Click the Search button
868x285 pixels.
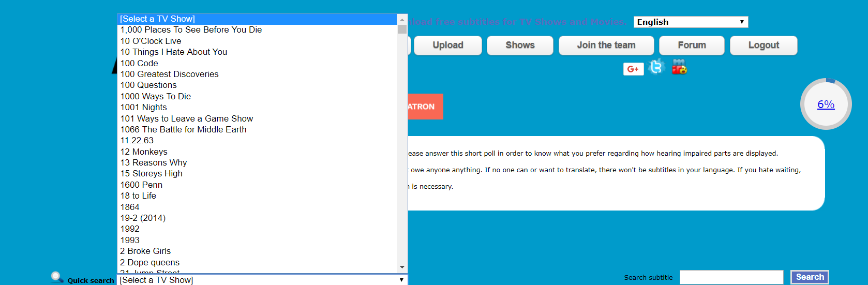(810, 277)
